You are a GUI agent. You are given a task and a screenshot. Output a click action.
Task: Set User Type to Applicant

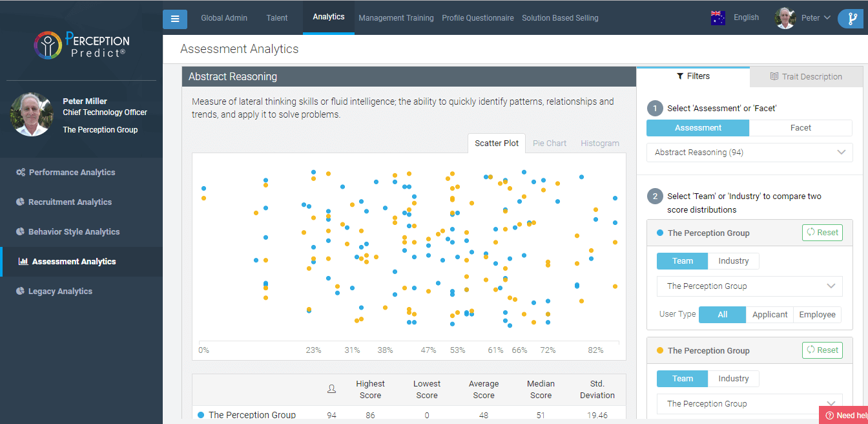tap(770, 315)
